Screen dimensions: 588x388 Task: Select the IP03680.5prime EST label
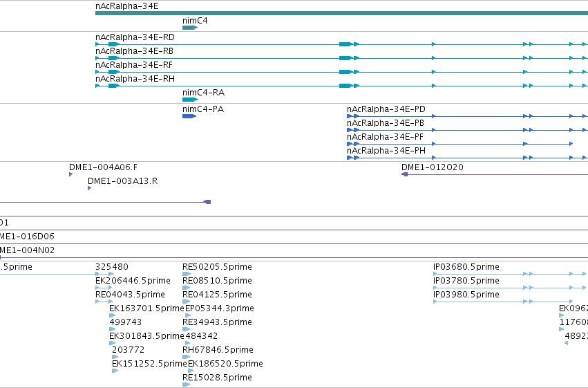coord(466,267)
